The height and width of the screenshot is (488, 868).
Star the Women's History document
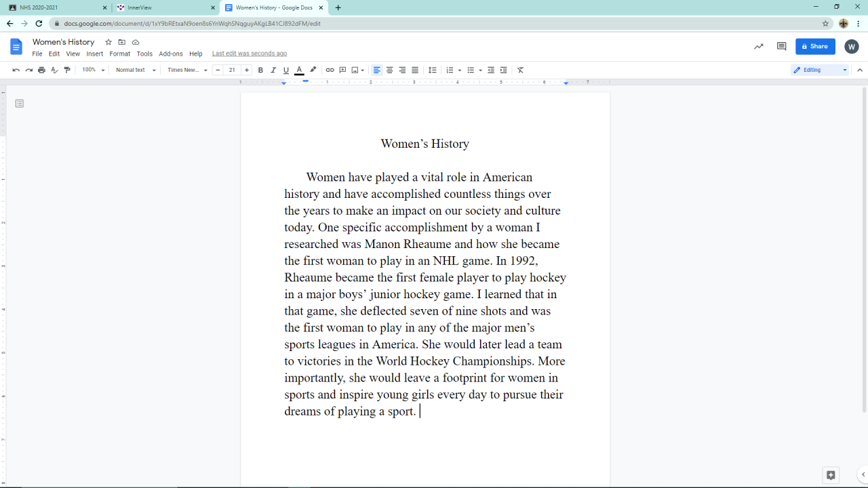(108, 42)
